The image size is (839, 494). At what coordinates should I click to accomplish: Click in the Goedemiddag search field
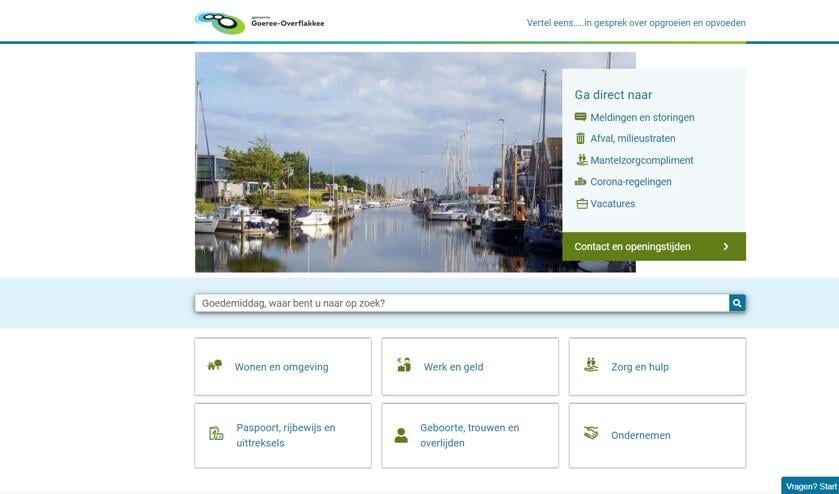coord(462,303)
